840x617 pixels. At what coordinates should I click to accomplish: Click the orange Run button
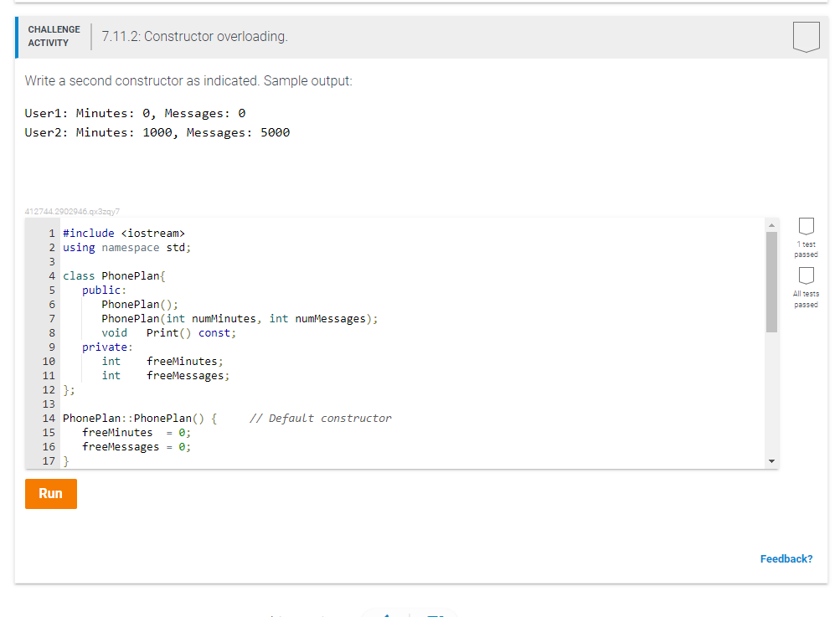[51, 493]
